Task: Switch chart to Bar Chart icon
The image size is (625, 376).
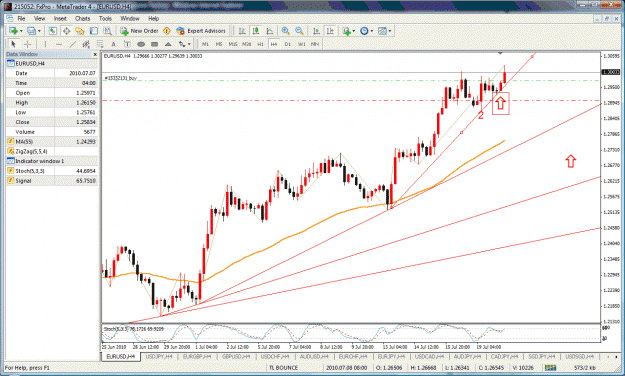Action: pyautogui.click(x=242, y=31)
